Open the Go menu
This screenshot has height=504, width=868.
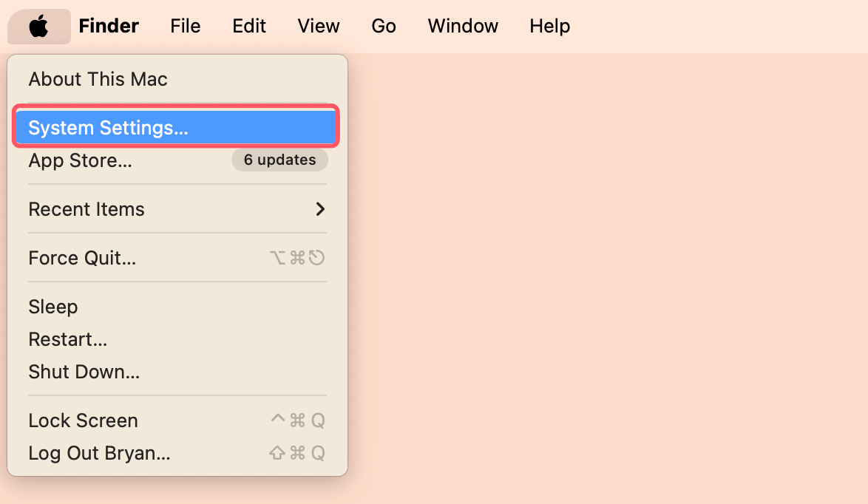tap(384, 25)
